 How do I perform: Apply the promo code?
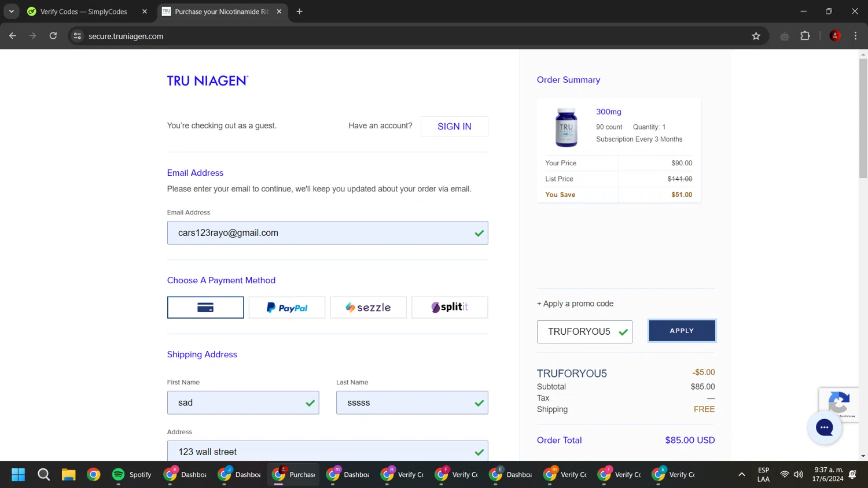coord(682,331)
